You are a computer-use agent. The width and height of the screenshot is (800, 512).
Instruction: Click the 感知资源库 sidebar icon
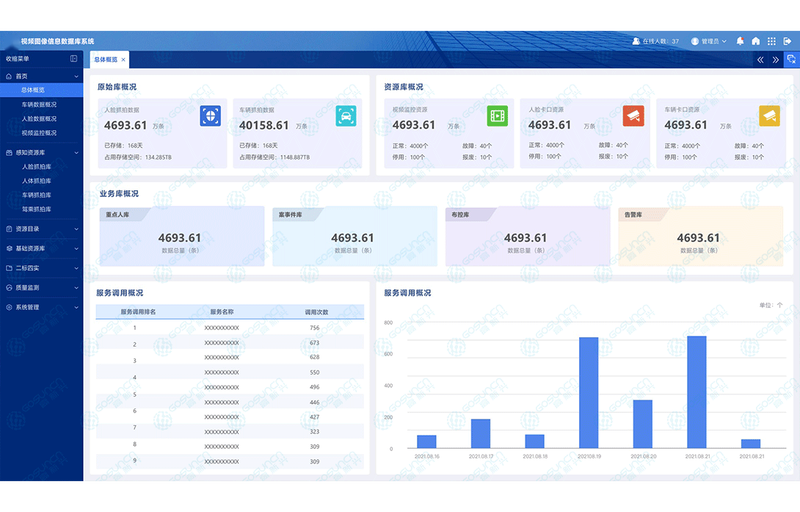pyautogui.click(x=9, y=152)
